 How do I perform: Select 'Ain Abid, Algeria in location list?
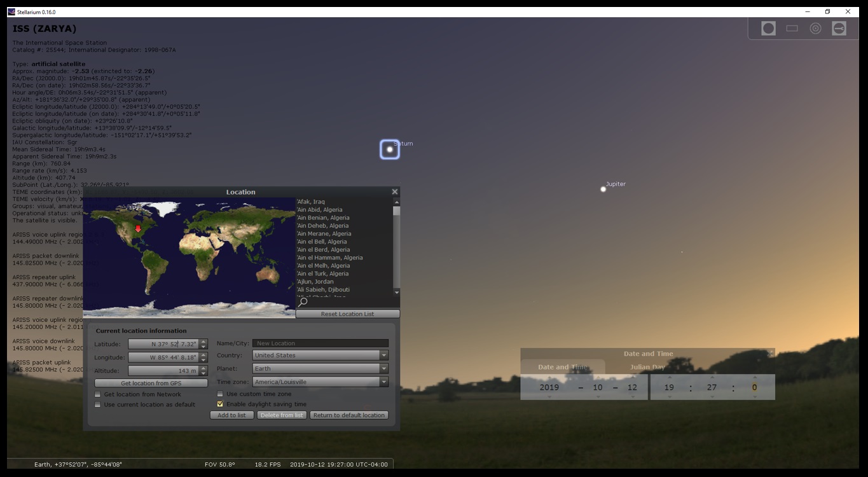pos(344,210)
